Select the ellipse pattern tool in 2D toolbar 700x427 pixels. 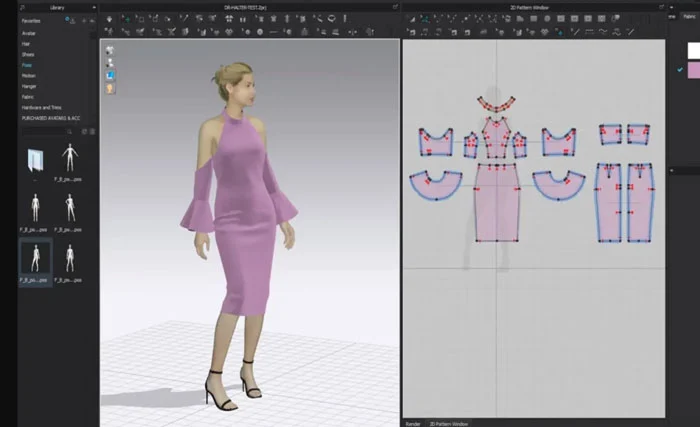pos(547,19)
